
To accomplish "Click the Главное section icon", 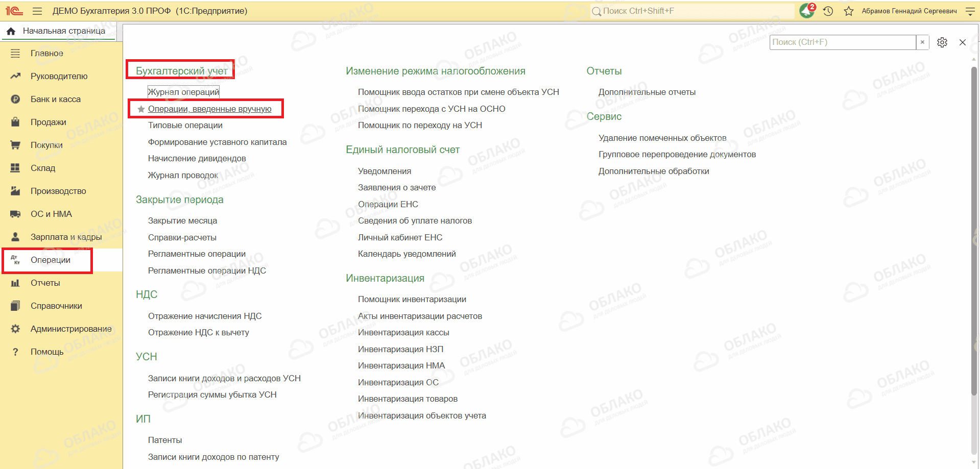I will [x=15, y=53].
